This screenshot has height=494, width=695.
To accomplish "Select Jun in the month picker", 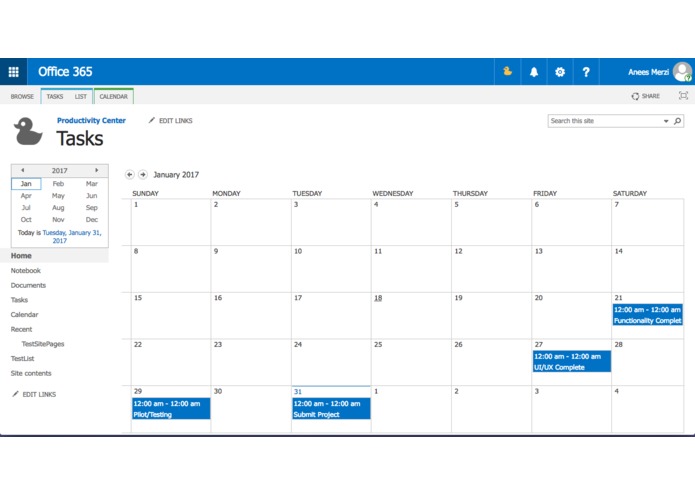I will point(92,196).
